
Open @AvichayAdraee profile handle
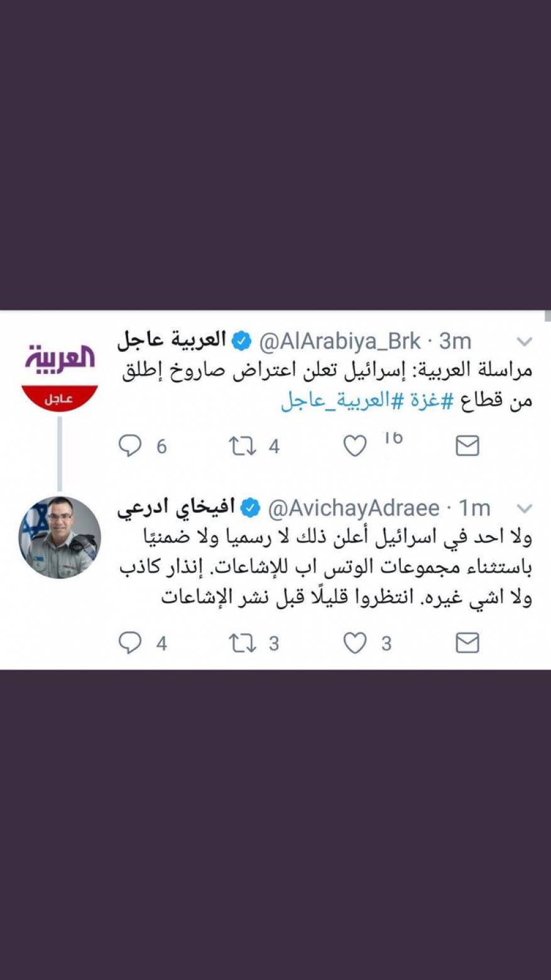(354, 509)
